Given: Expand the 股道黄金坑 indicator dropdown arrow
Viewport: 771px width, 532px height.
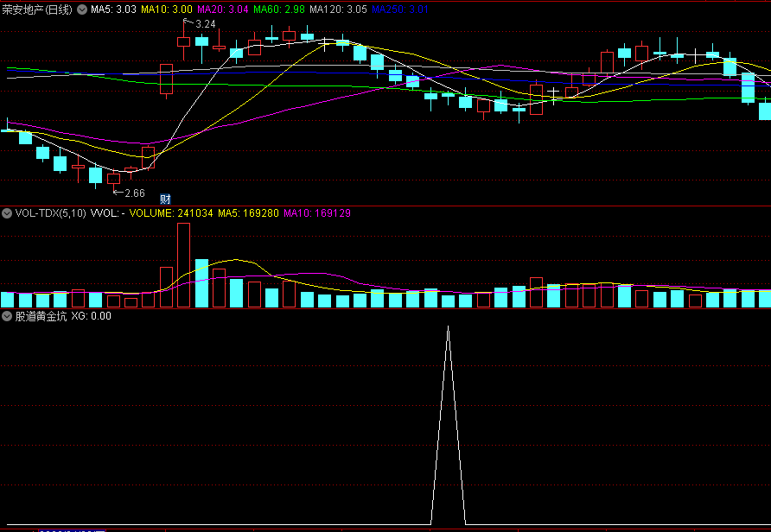Looking at the screenshot, I should (x=7, y=316).
